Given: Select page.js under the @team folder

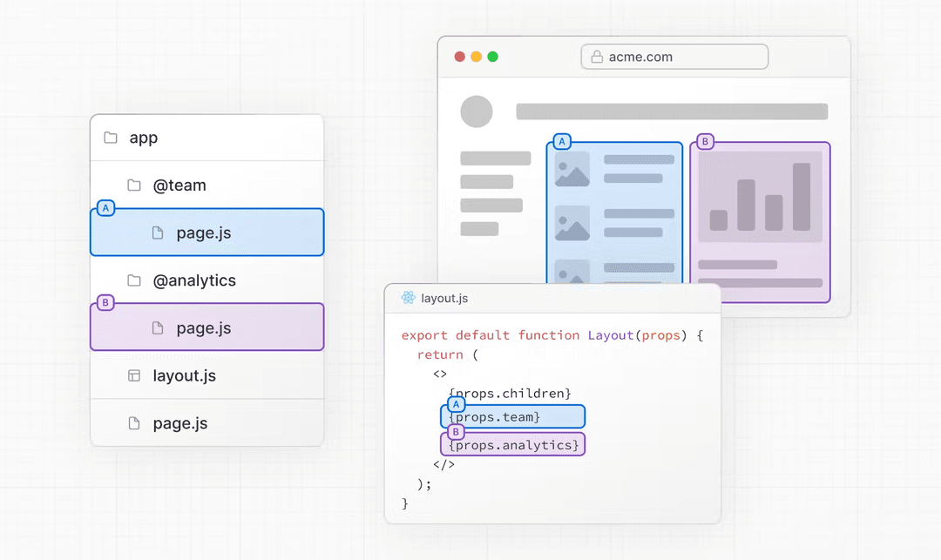Looking at the screenshot, I should [x=207, y=232].
